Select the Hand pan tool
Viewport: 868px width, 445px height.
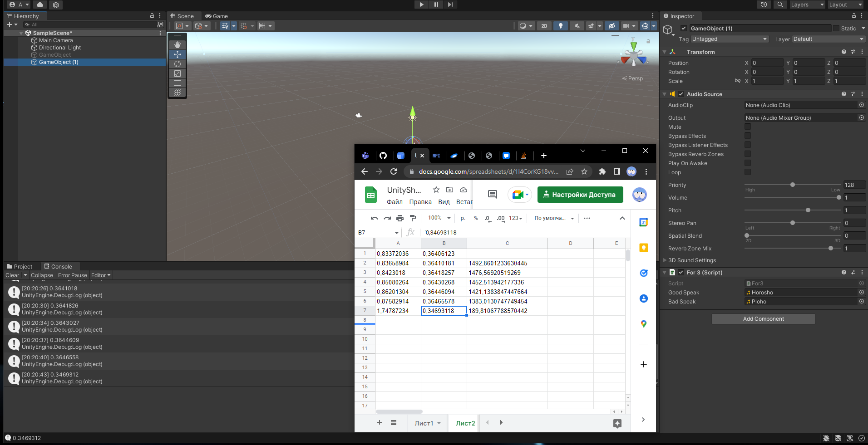click(x=177, y=44)
